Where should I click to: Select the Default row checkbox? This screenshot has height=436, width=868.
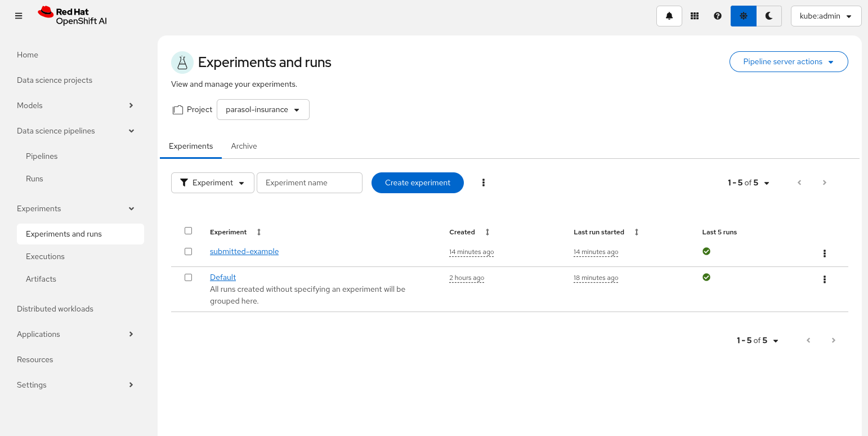[189, 277]
